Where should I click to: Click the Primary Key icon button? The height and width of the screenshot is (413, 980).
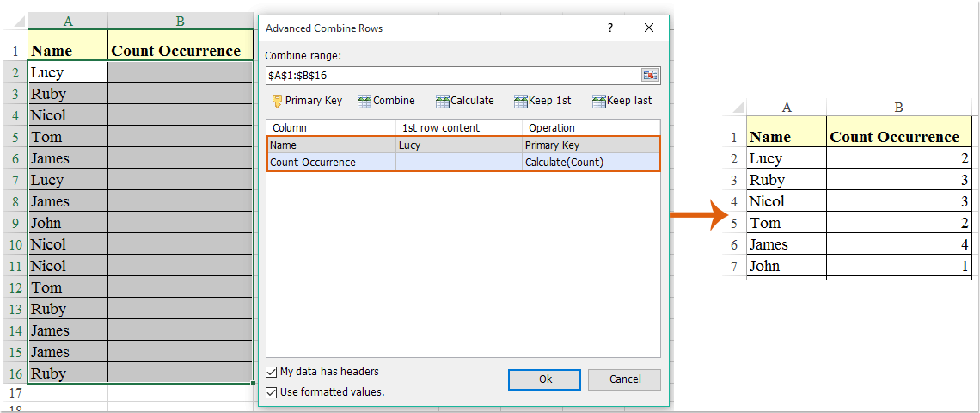307,101
